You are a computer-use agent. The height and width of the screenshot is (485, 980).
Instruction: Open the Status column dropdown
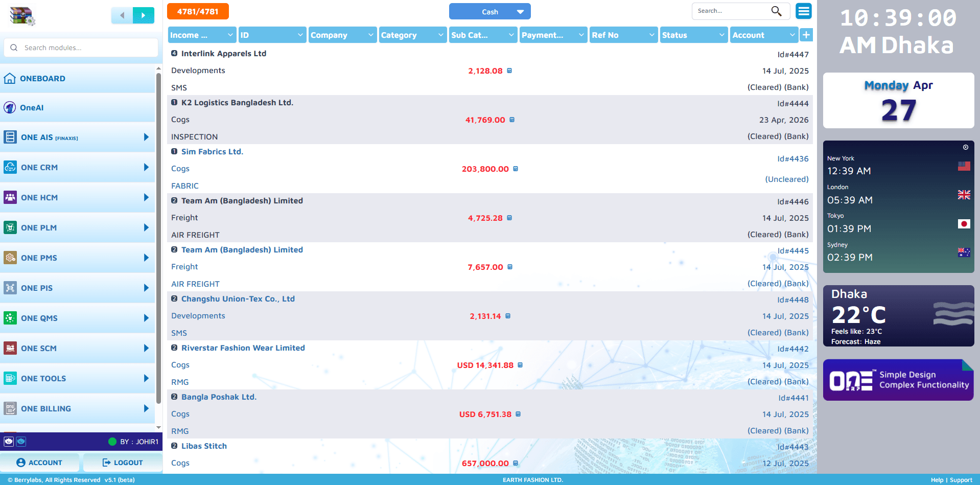694,35
